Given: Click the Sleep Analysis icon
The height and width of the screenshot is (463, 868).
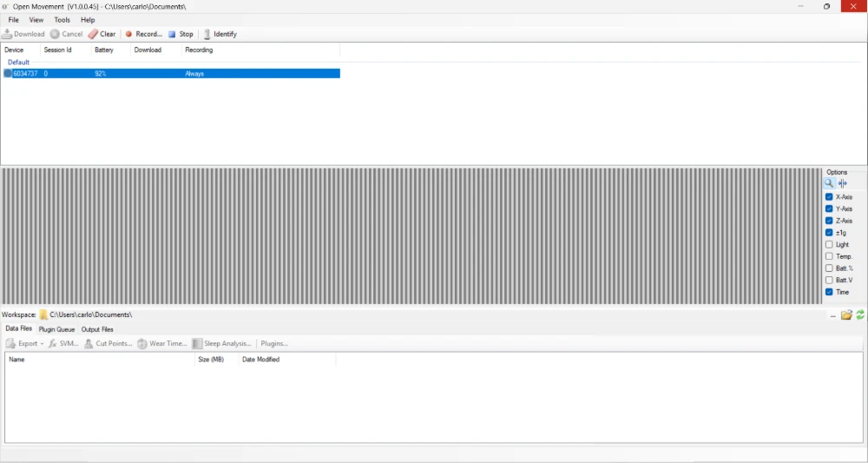Looking at the screenshot, I should click(197, 343).
